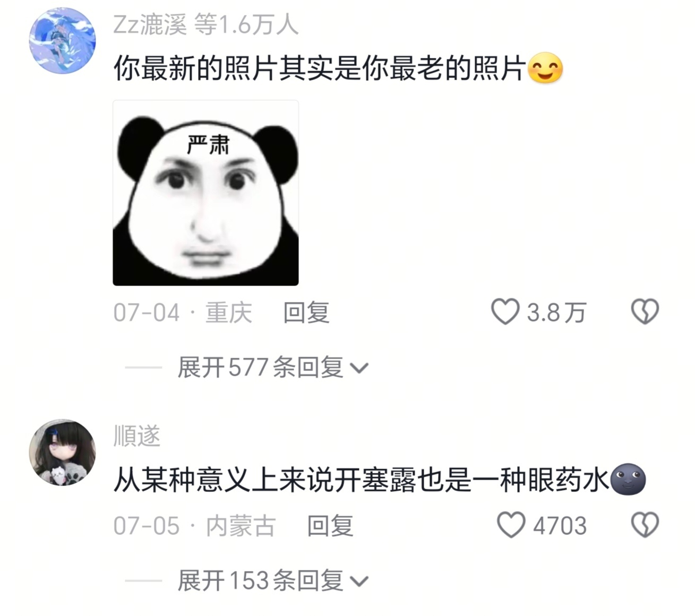Expand the 153 replies thread

coord(260,580)
